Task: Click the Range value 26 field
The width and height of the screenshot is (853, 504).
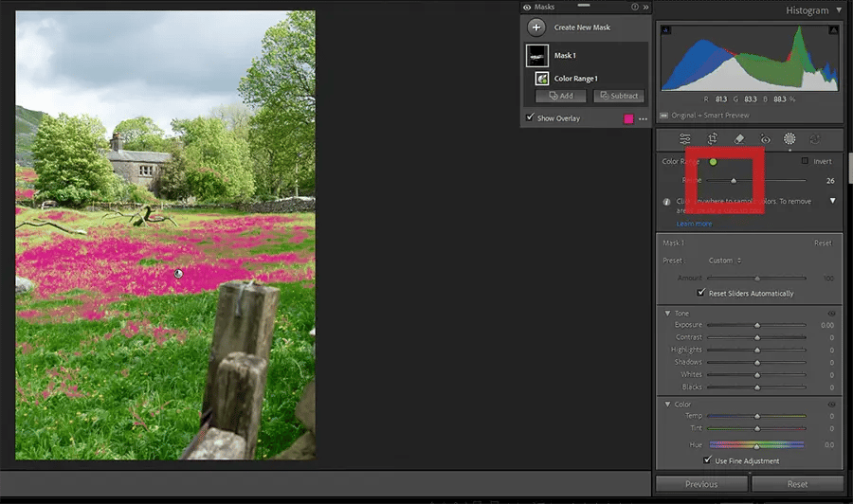Action: [830, 181]
